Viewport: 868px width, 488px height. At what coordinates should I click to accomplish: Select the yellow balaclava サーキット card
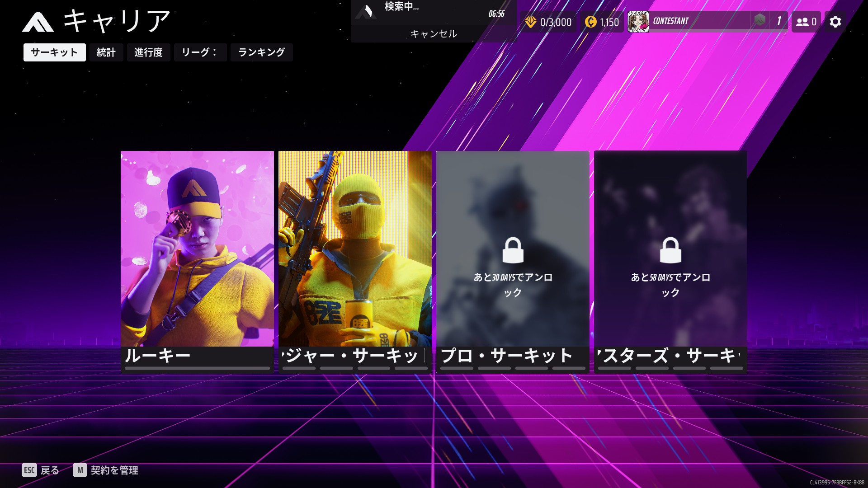355,262
